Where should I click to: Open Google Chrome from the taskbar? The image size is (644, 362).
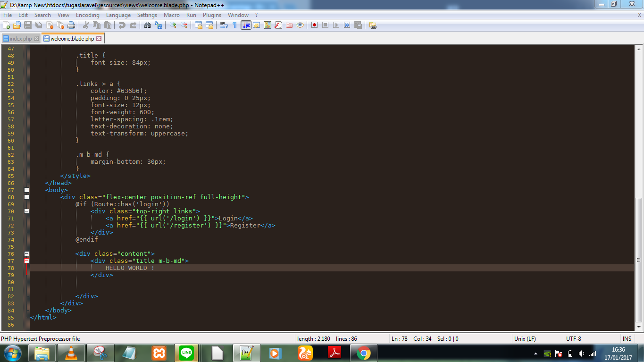[363, 353]
